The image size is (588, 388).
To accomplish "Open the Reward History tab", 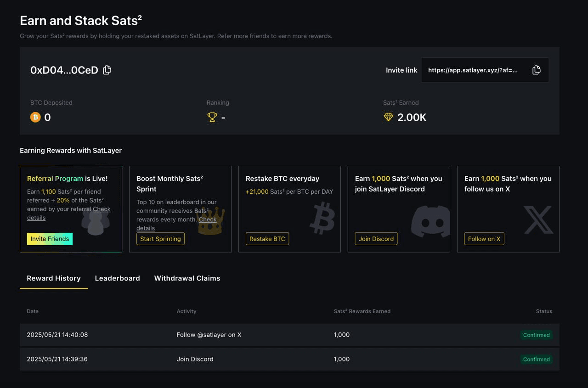I will [54, 278].
